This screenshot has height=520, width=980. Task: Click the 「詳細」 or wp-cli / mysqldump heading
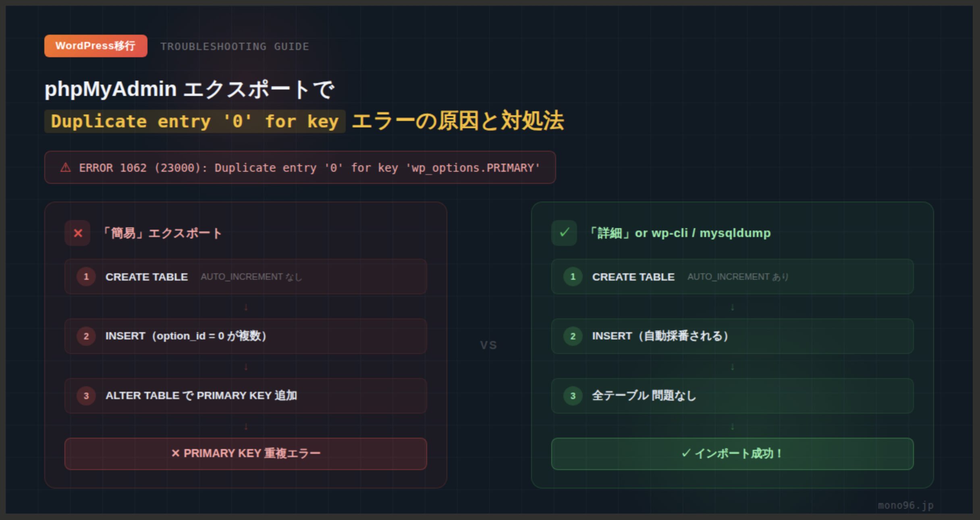coord(679,233)
